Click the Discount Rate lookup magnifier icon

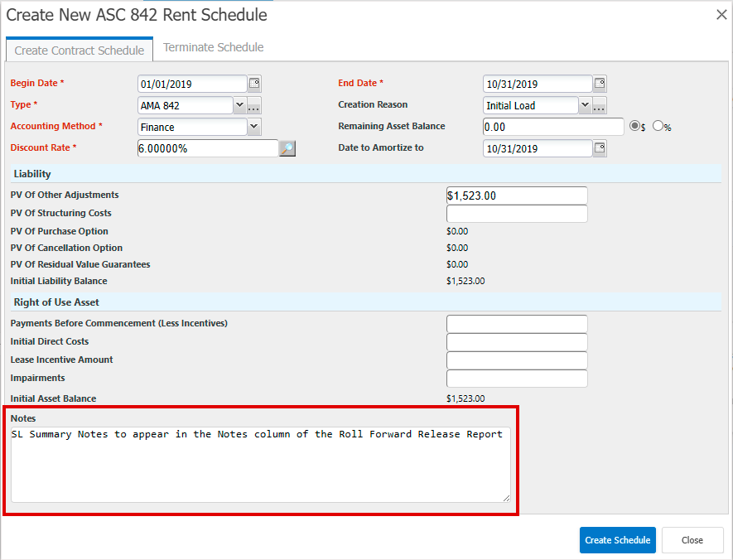pyautogui.click(x=287, y=148)
